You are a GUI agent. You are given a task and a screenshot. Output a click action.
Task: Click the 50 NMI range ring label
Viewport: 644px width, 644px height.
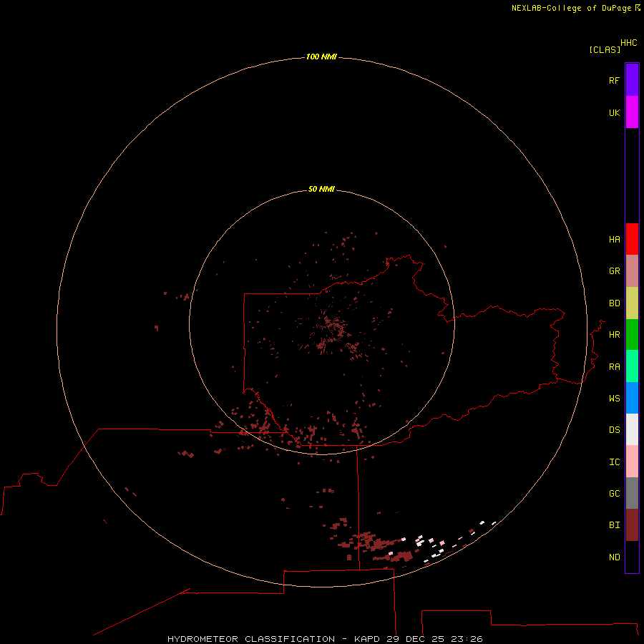321,189
